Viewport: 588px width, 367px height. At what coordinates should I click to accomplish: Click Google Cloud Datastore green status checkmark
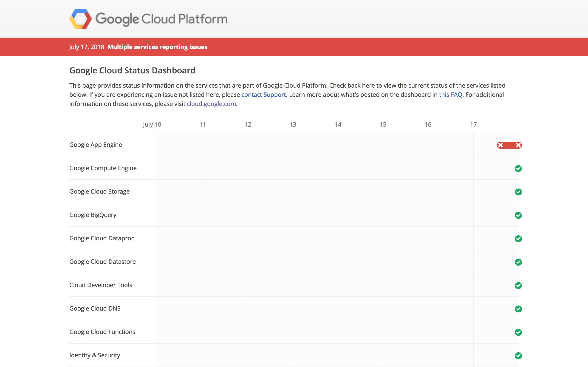[518, 262]
